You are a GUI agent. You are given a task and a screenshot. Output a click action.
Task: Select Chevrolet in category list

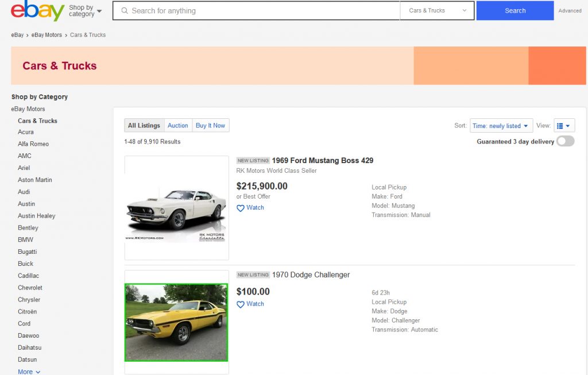(30, 288)
